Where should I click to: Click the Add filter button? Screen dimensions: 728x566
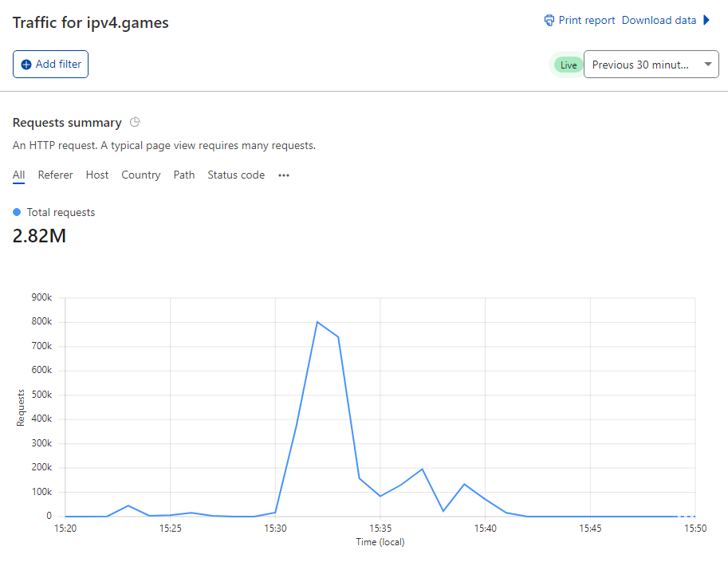coord(50,64)
